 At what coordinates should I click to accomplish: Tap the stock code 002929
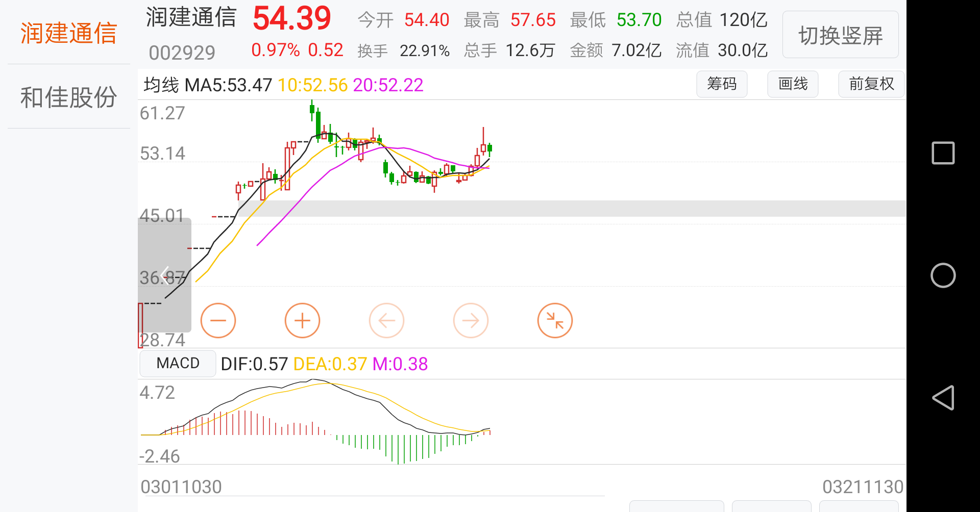pyautogui.click(x=182, y=53)
